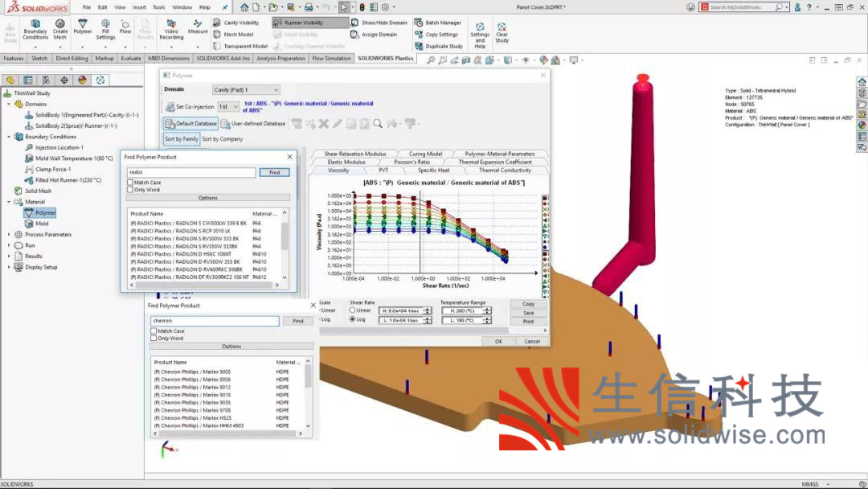Open Settings and Help
The width and height of the screenshot is (868, 489).
(x=480, y=36)
